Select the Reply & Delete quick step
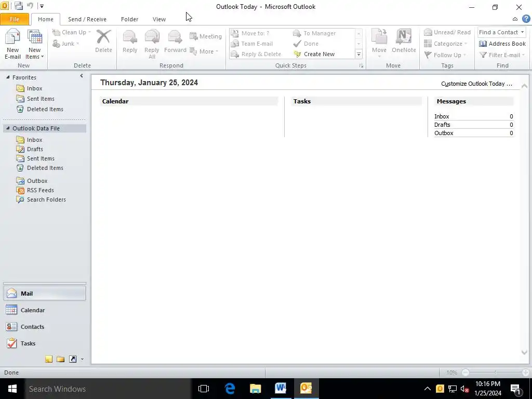Viewport: 532px width, 399px height. (x=256, y=54)
